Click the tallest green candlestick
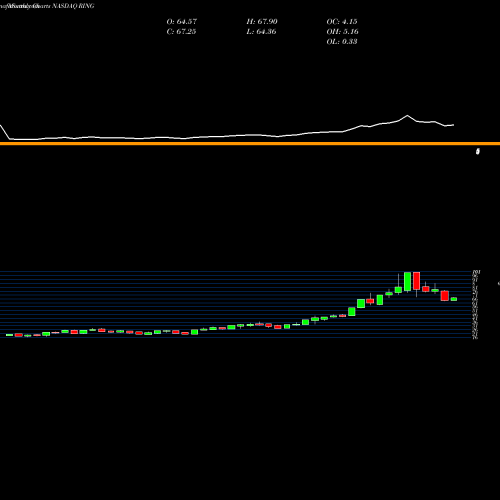500x500 pixels. 407,282
